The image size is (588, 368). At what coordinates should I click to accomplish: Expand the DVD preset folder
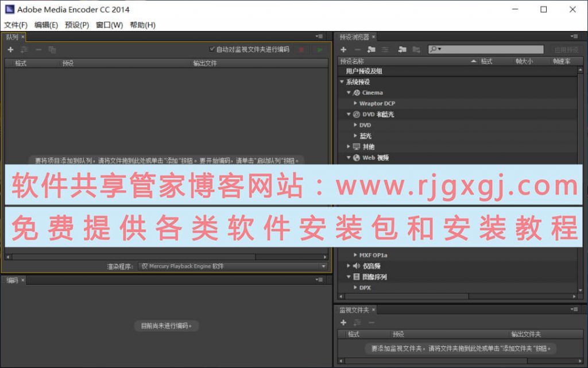coord(355,125)
